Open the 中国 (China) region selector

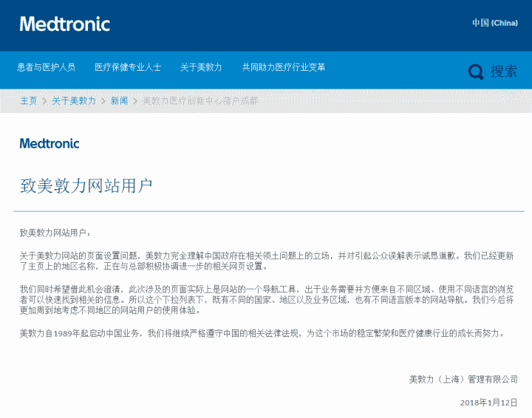pyautogui.click(x=495, y=23)
